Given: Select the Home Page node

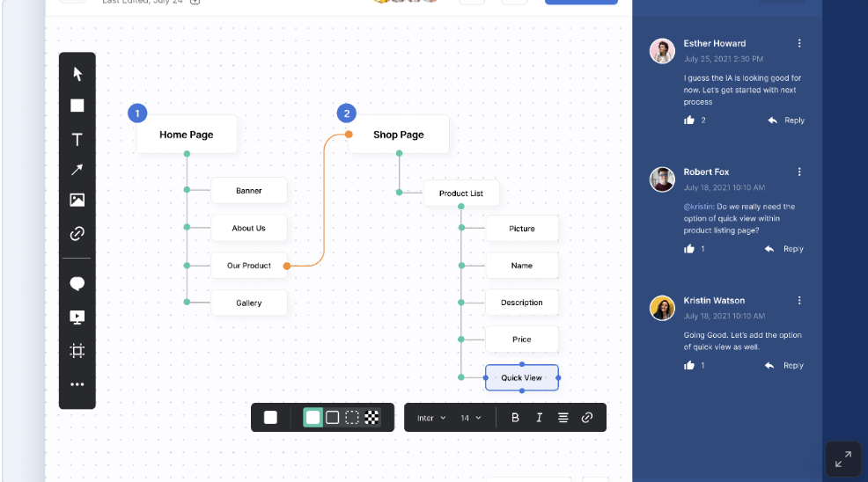Looking at the screenshot, I should 187,135.
